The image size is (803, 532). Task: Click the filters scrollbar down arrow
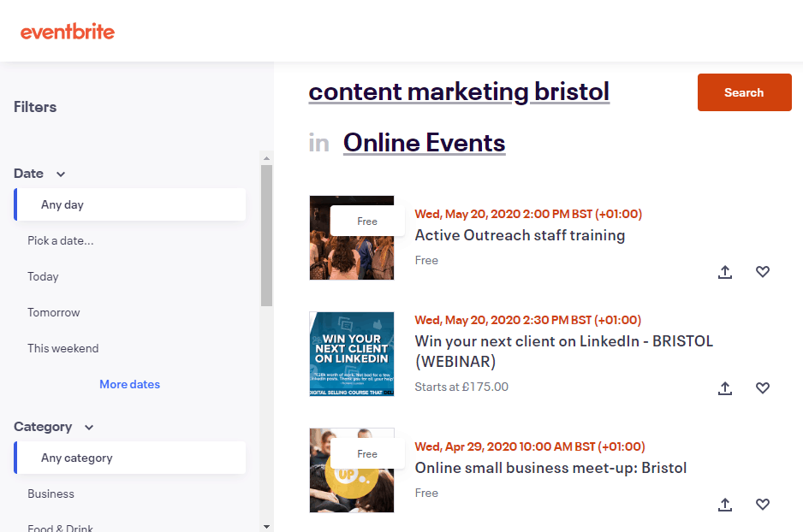pyautogui.click(x=266, y=526)
